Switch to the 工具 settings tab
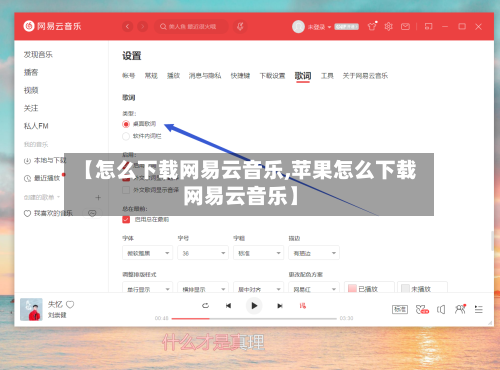 (x=327, y=76)
